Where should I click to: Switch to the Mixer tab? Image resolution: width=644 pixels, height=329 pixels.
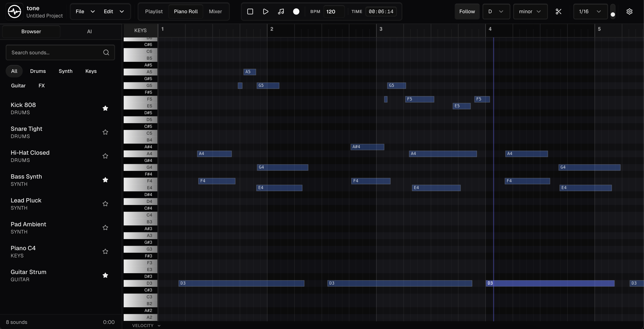pyautogui.click(x=215, y=12)
